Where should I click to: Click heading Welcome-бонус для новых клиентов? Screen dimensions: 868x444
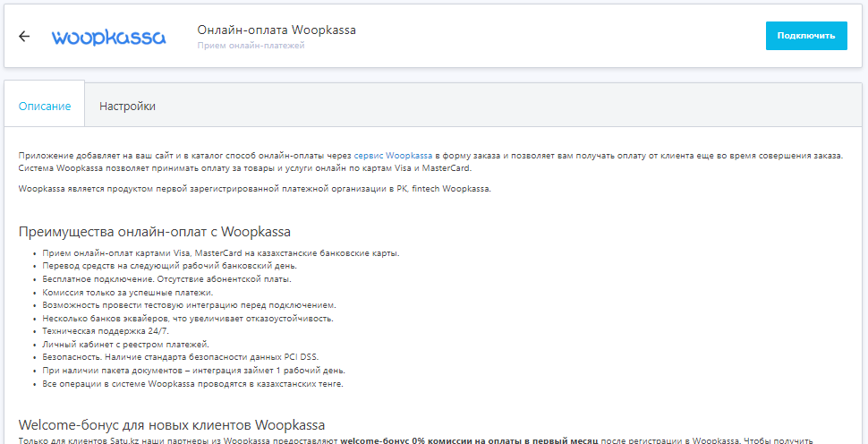coord(172,425)
